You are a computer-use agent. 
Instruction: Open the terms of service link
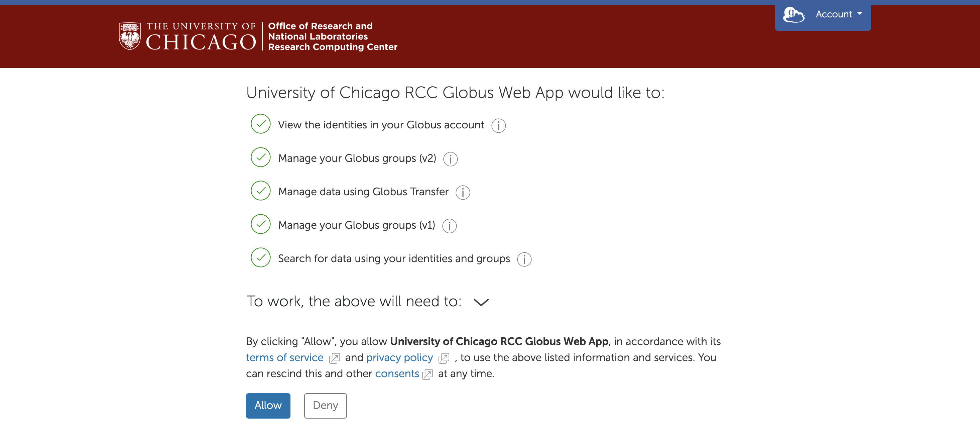pyautogui.click(x=284, y=358)
